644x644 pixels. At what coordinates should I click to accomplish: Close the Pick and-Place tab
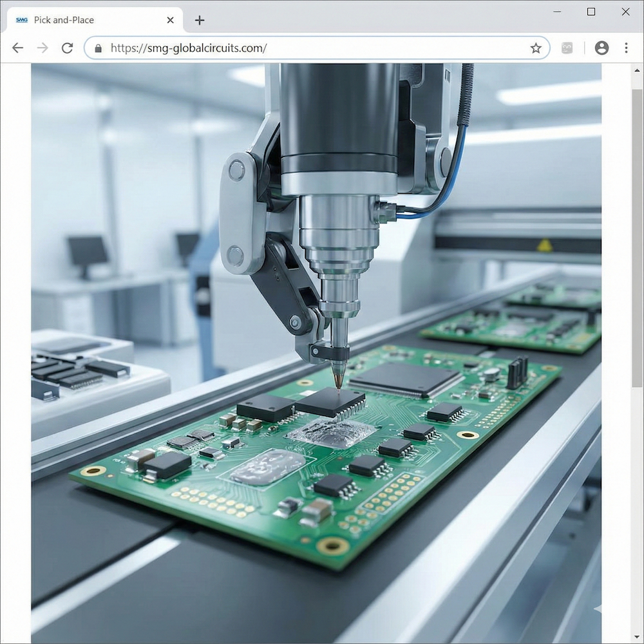(x=170, y=20)
